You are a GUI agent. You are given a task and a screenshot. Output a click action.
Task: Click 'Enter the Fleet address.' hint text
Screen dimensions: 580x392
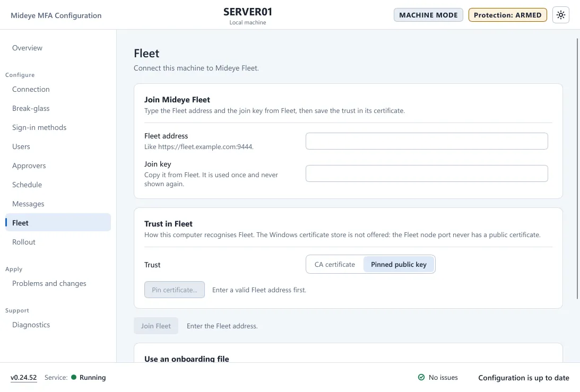[x=222, y=326]
